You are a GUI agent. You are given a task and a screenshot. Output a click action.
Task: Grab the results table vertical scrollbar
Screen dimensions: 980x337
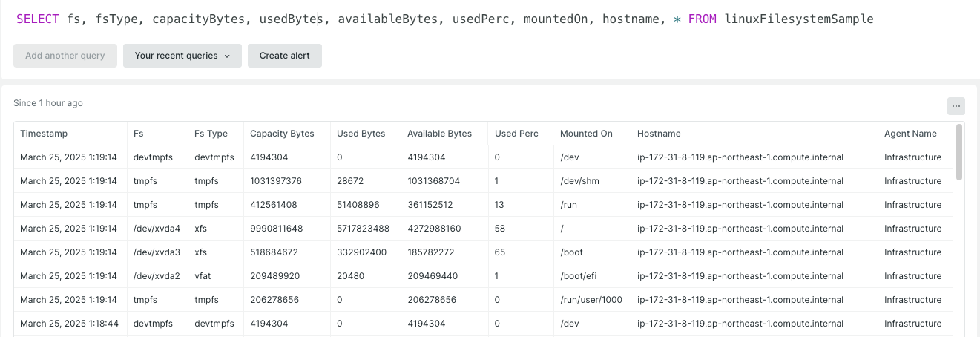pyautogui.click(x=959, y=152)
